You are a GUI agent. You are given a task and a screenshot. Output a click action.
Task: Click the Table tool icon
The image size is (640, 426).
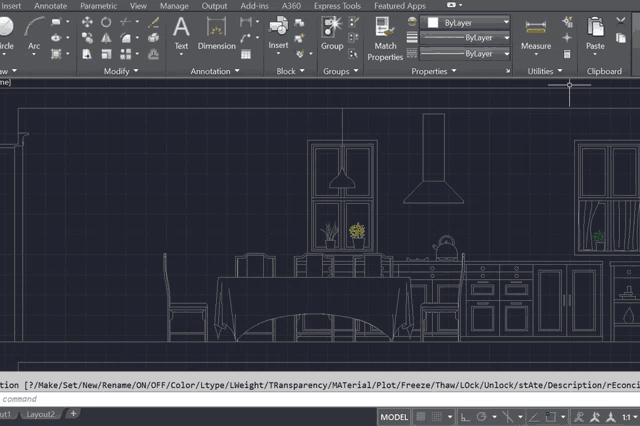coord(246,54)
